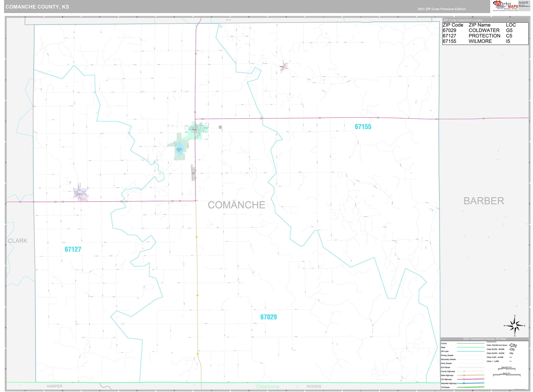
Task: Click the COMANCHE COUNTY, KS title
Action: (x=37, y=7)
